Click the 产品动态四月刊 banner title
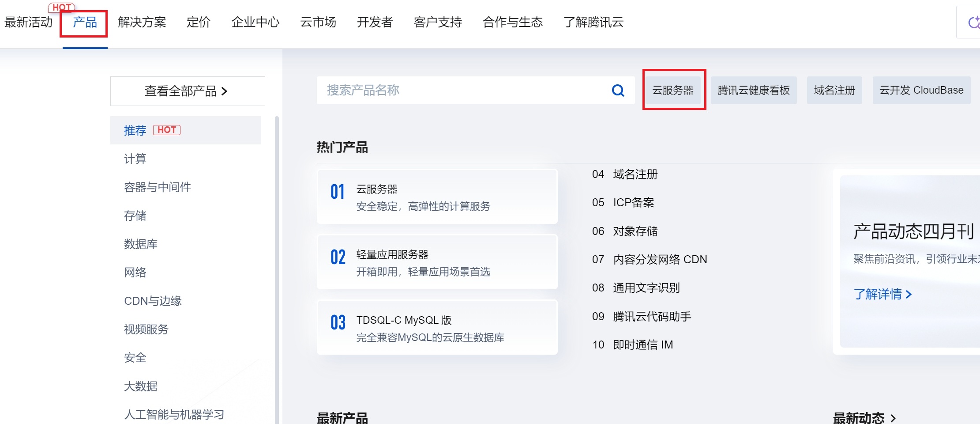Image resolution: width=980 pixels, height=424 pixels. click(x=913, y=231)
